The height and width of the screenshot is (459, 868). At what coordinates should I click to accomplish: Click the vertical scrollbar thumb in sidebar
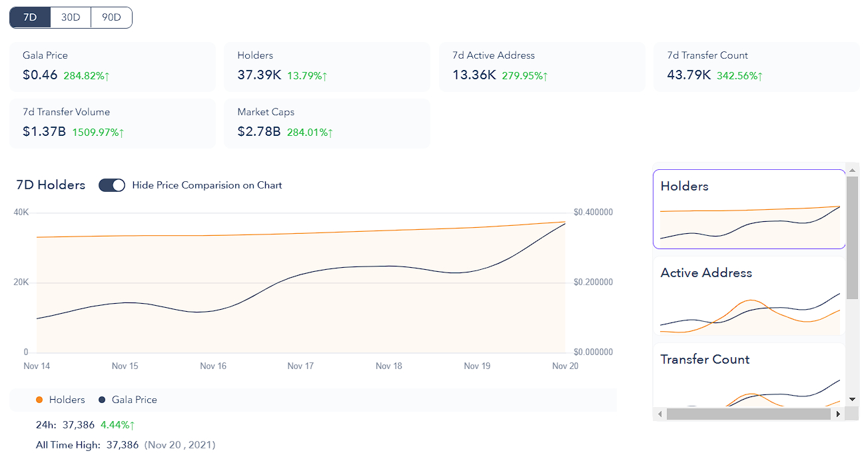click(852, 236)
